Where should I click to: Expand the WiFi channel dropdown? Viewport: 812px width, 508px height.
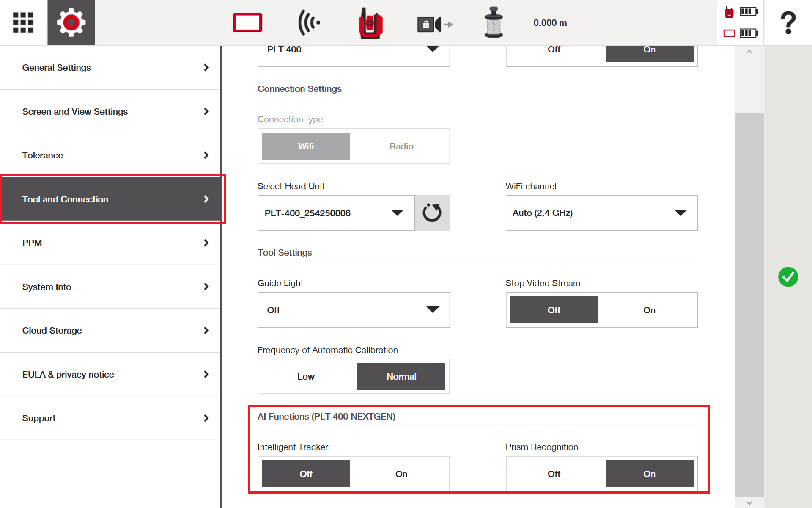click(x=601, y=213)
